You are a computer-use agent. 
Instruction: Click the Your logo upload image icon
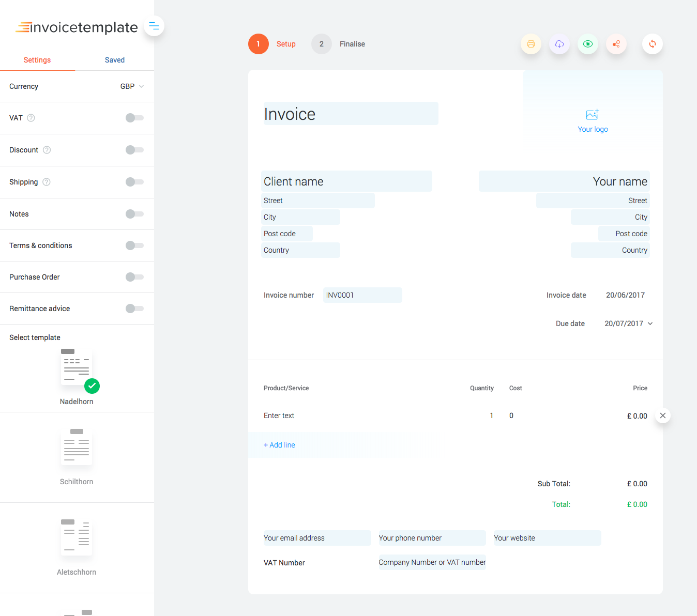[x=593, y=114]
